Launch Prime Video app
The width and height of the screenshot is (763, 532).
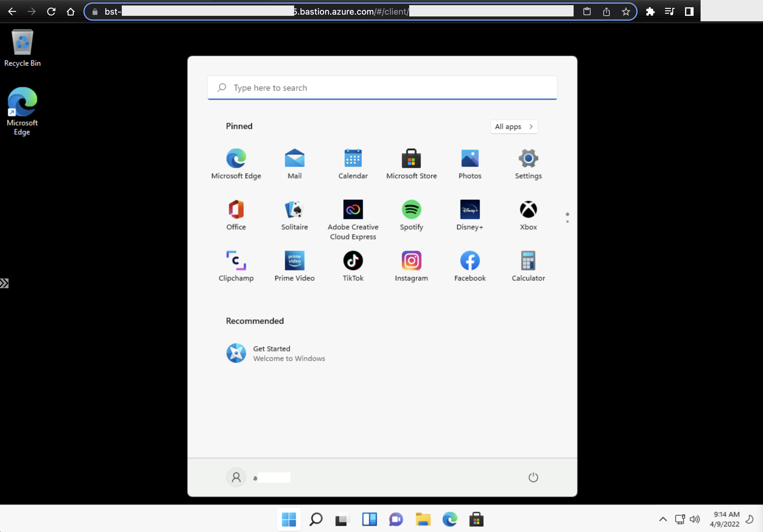point(294,261)
